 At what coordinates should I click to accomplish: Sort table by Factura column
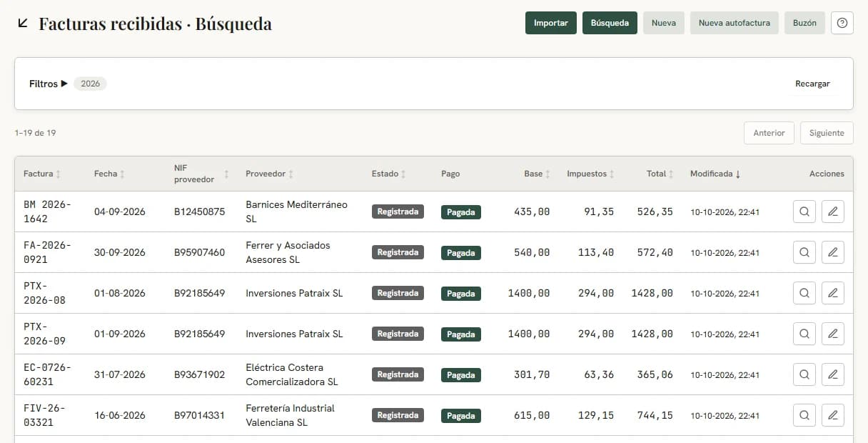[x=42, y=174]
